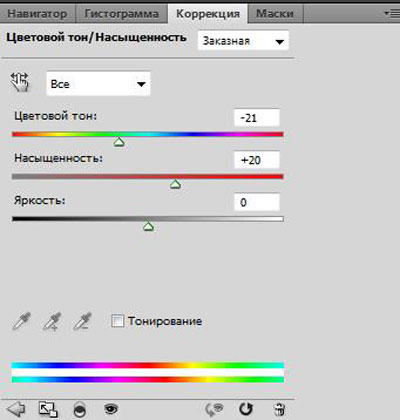
Task: Pick the subtract-from-sample eyedropper
Action: coord(82,321)
